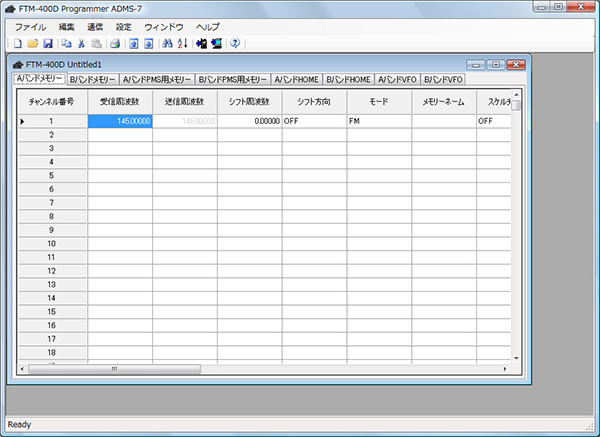Click the Cut scissors icon
The image size is (600, 437).
coord(81,44)
